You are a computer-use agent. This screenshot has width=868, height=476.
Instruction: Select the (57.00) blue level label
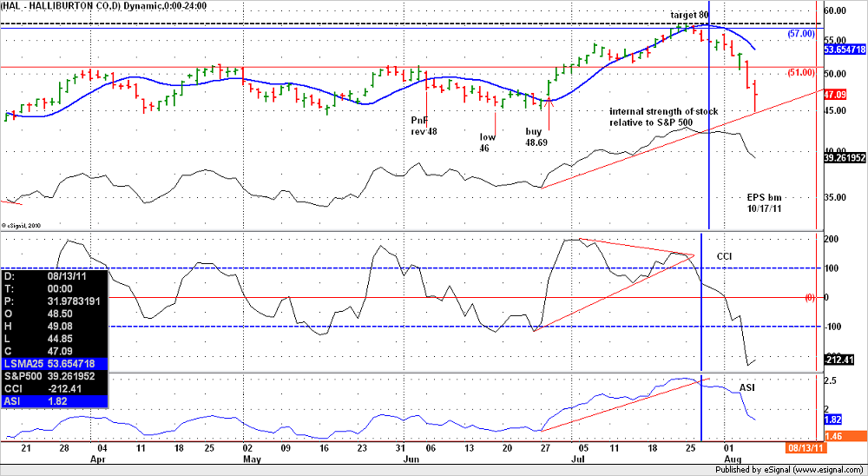pyautogui.click(x=800, y=34)
